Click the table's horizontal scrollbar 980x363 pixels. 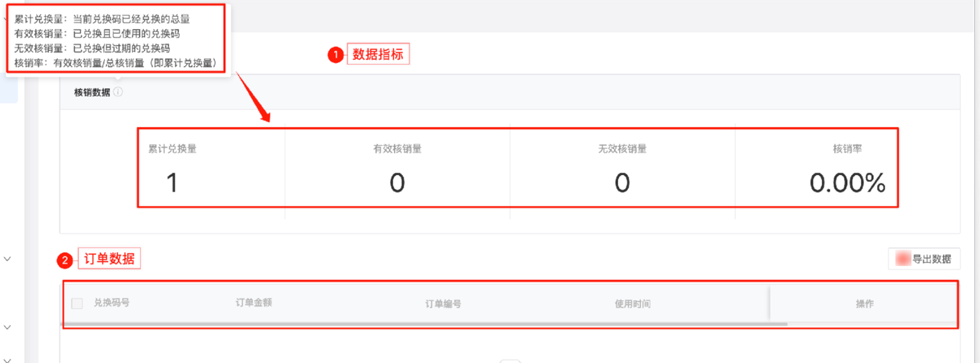(x=425, y=325)
